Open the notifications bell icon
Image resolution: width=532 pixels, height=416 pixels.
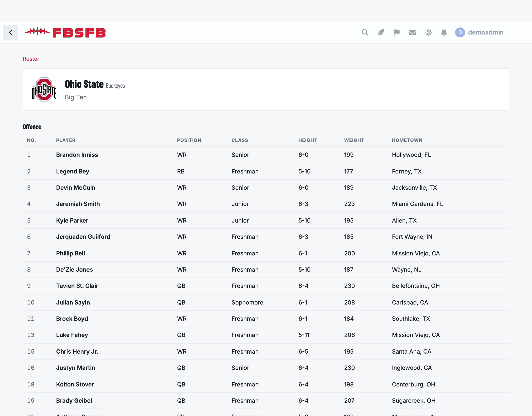[444, 32]
